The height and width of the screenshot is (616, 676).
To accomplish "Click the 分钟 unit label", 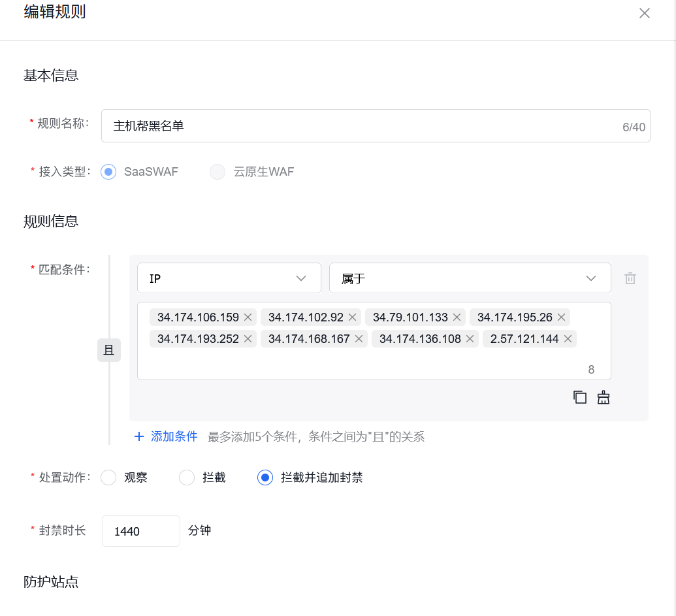I will coord(200,530).
